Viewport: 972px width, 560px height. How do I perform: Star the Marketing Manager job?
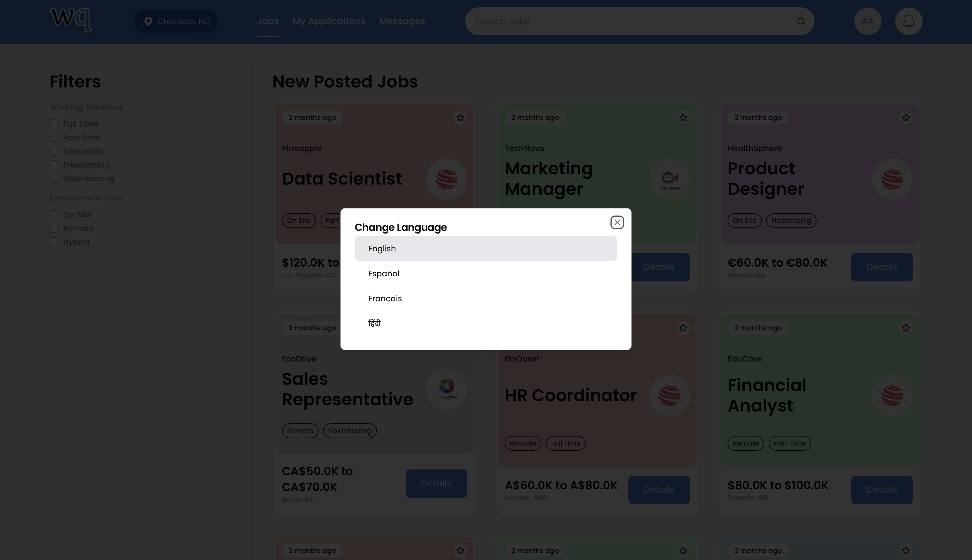pos(683,118)
